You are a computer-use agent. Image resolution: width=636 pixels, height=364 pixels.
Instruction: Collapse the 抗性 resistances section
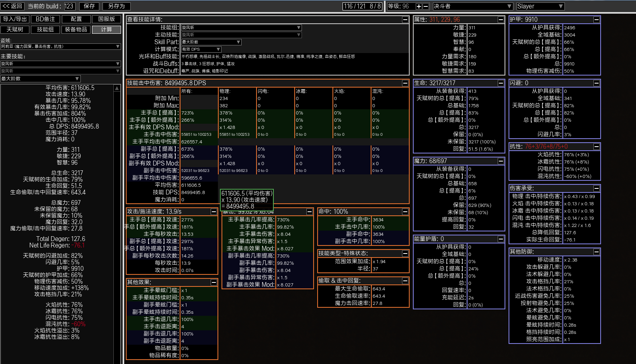tap(597, 147)
